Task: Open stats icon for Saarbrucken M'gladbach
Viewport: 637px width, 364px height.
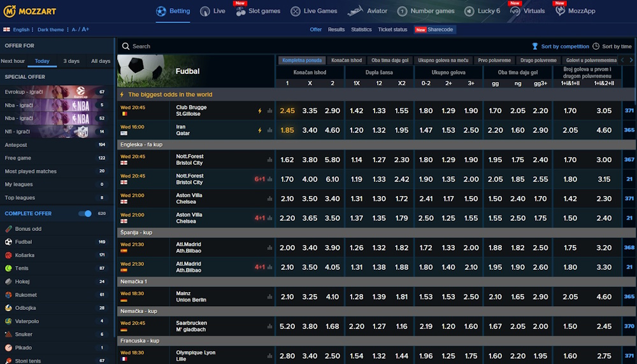Action: click(x=269, y=326)
